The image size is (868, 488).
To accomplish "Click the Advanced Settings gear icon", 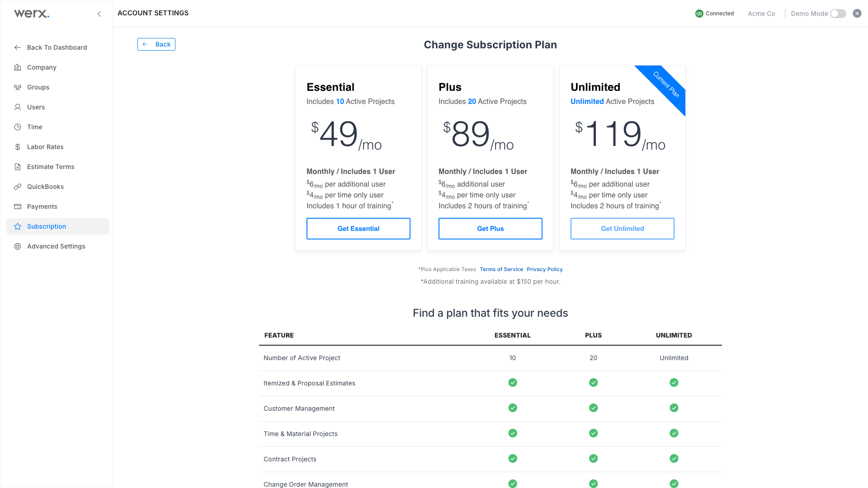I will pyautogui.click(x=18, y=246).
